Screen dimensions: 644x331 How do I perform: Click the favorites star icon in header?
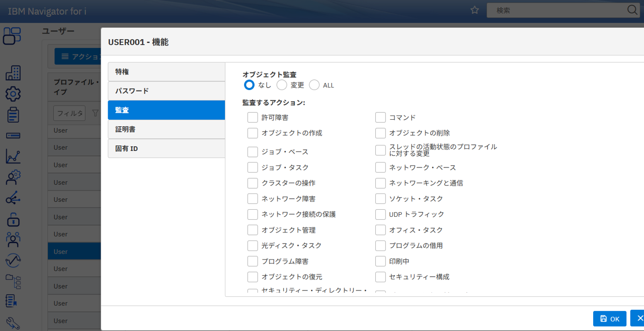(474, 10)
